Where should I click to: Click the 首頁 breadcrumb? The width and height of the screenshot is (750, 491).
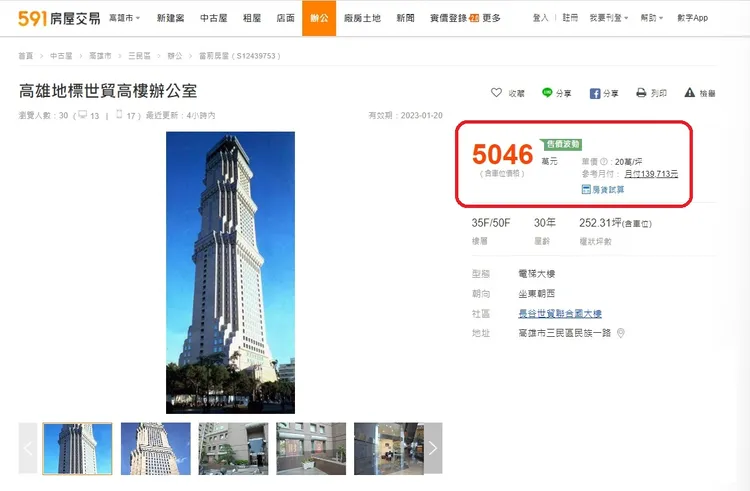point(26,56)
